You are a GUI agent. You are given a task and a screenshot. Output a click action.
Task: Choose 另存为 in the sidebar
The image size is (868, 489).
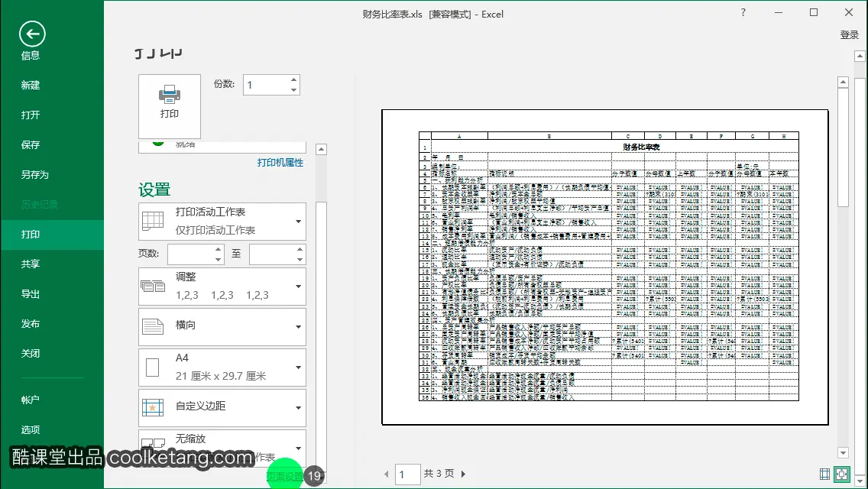(35, 175)
